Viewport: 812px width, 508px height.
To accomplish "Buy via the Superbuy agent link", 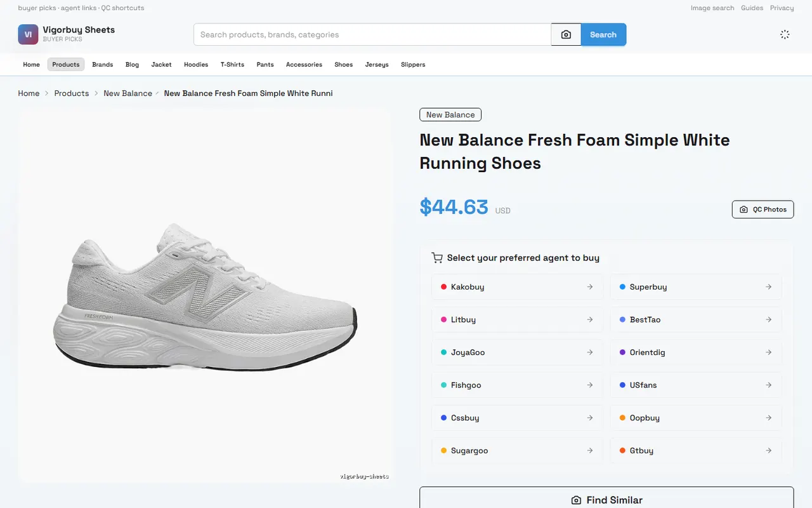I will 696,287.
